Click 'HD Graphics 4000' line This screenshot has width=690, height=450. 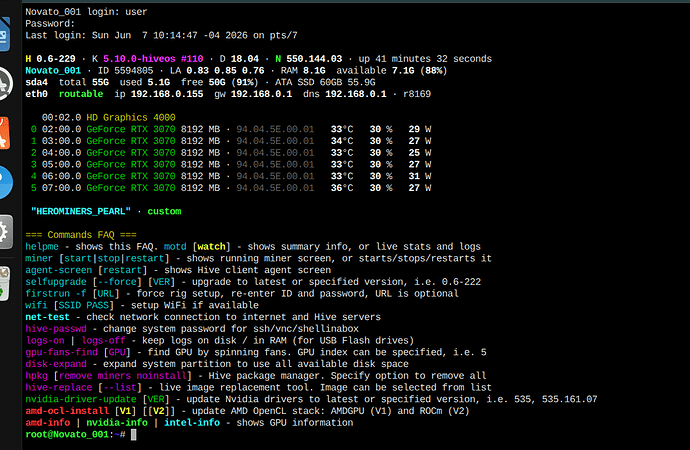pos(131,117)
